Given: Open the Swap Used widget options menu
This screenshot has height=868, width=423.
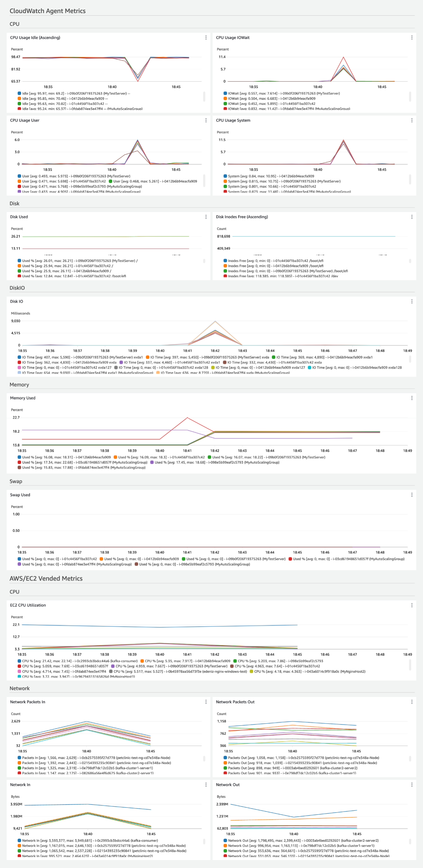Looking at the screenshot, I should (412, 495).
